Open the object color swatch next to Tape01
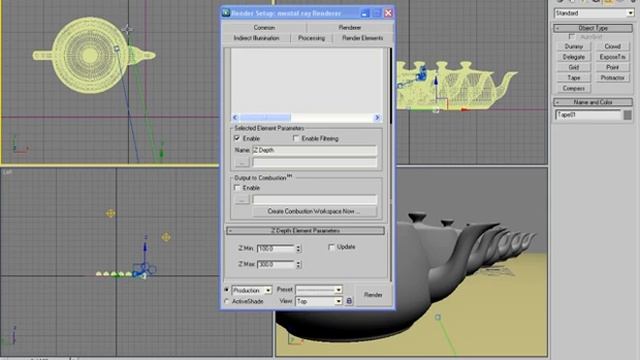The image size is (640, 360). 628,115
